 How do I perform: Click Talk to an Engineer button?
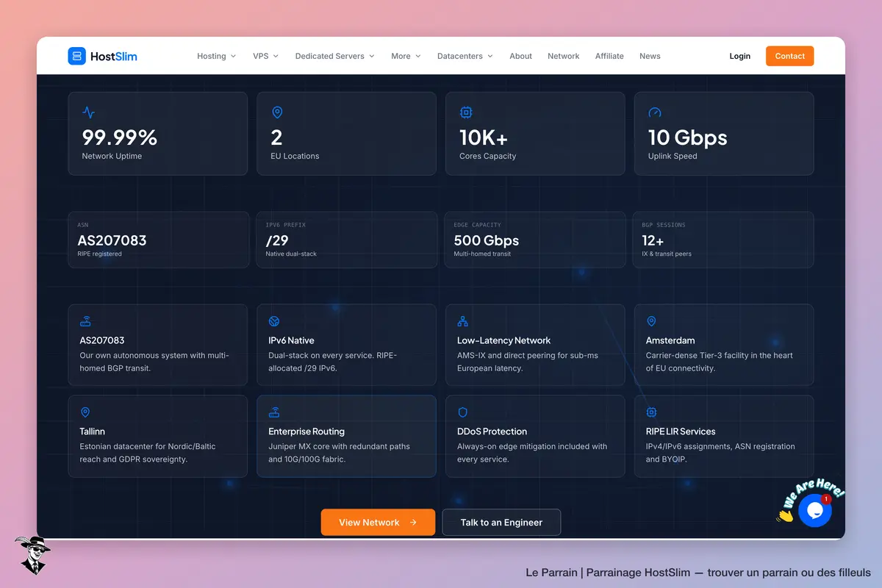[501, 523]
